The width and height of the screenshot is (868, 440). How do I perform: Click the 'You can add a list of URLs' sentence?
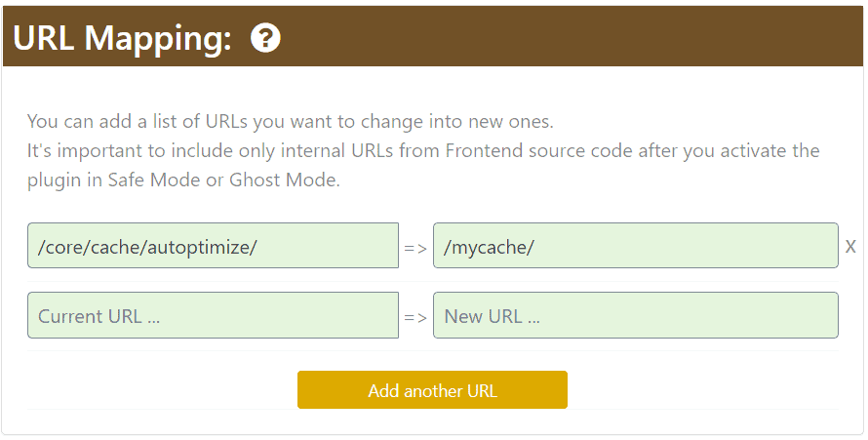point(290,121)
